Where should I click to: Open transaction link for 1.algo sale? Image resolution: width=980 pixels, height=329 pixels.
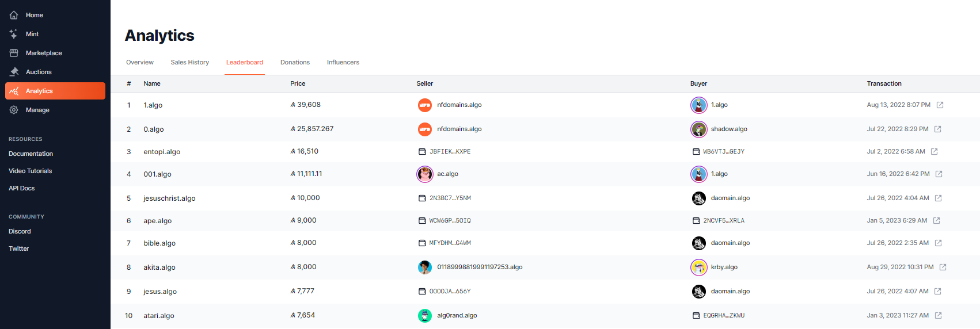pos(940,105)
